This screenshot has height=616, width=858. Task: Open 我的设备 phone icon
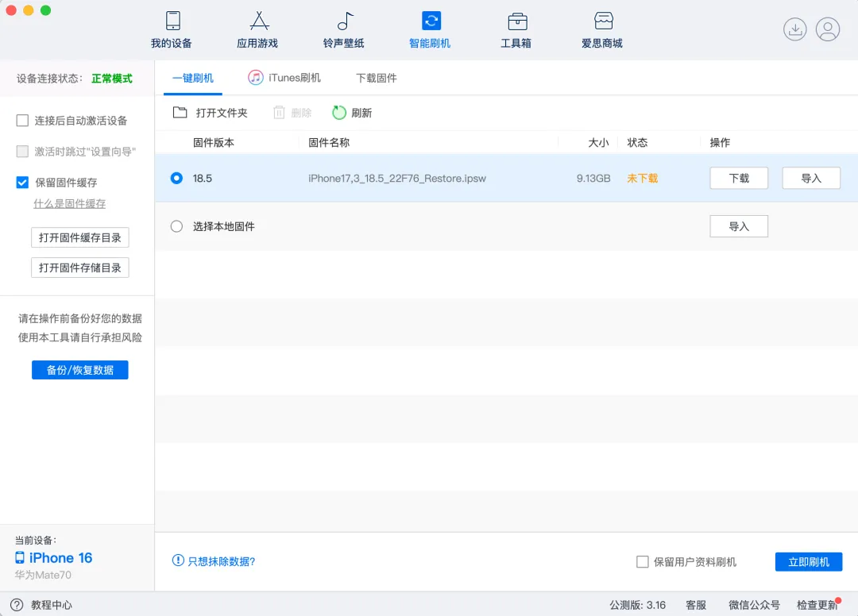tap(173, 21)
